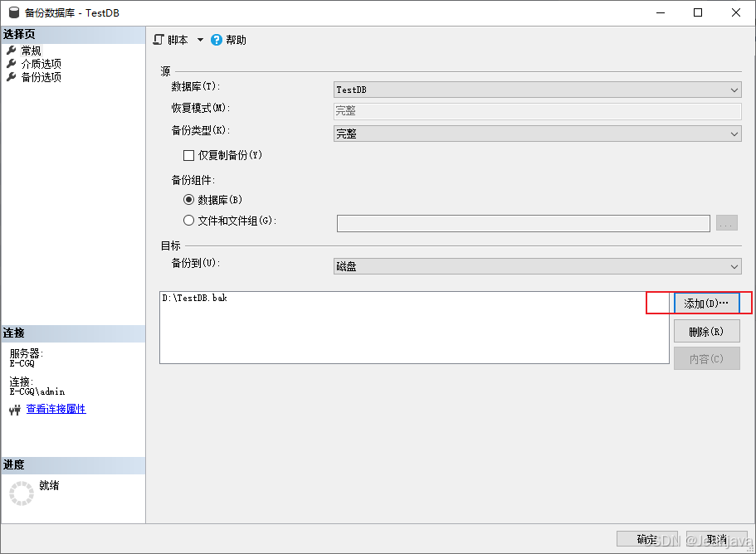This screenshot has width=756, height=554.
Task: Click the wrench icon beside 介质选项
Action: tap(12, 64)
